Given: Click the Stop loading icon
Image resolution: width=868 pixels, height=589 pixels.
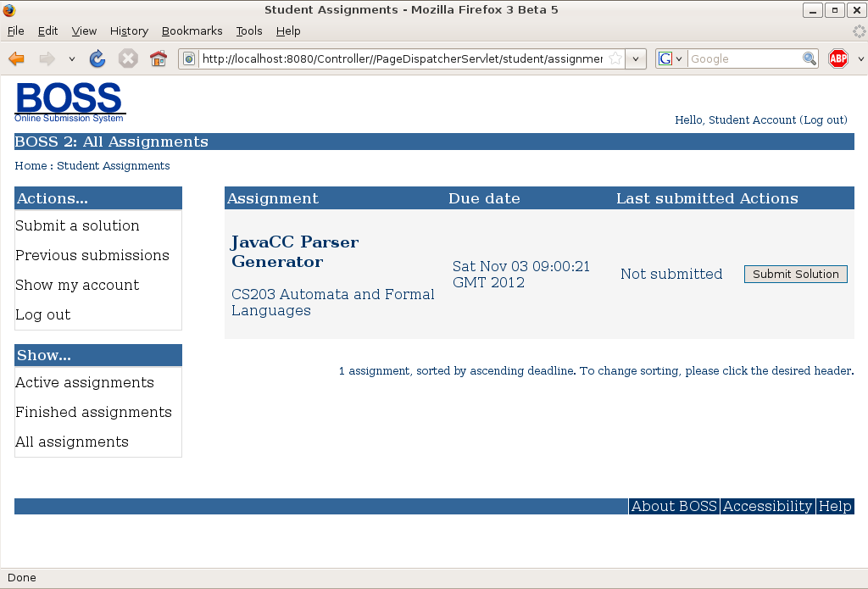Looking at the screenshot, I should [x=128, y=58].
